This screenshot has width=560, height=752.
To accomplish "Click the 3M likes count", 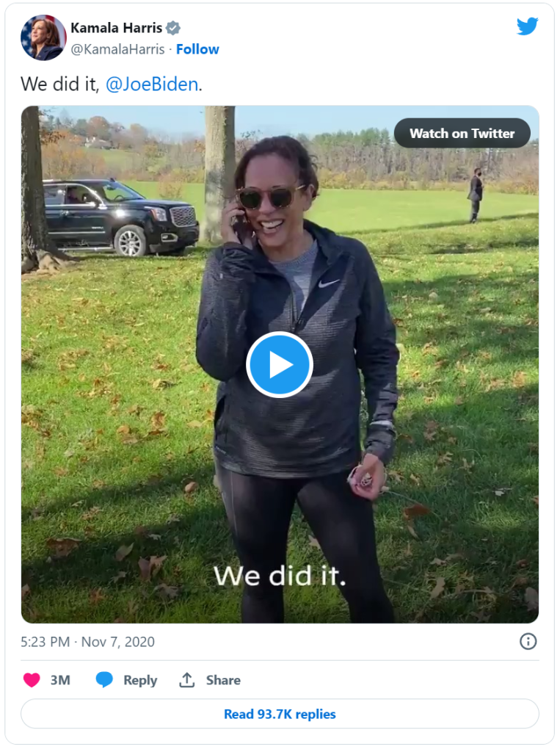I will [x=60, y=680].
